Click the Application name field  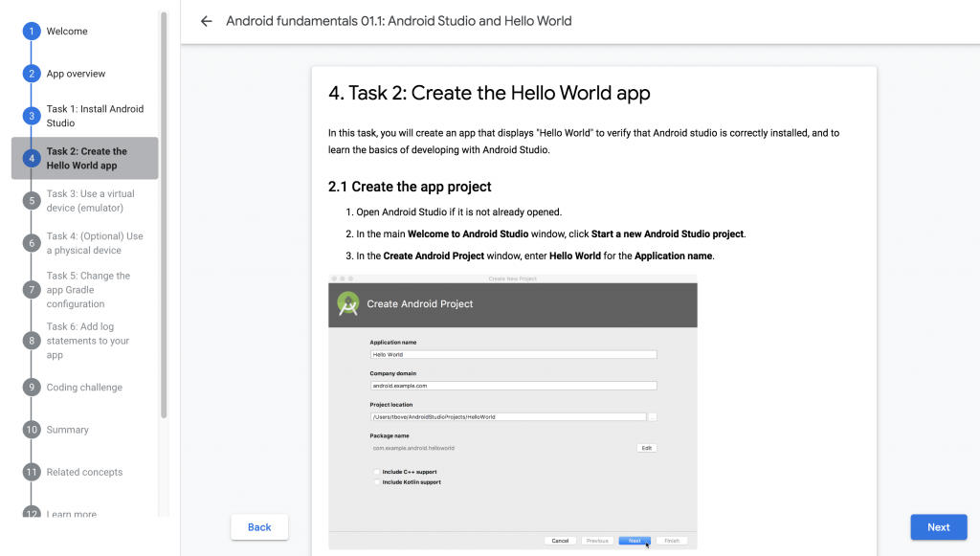click(513, 354)
